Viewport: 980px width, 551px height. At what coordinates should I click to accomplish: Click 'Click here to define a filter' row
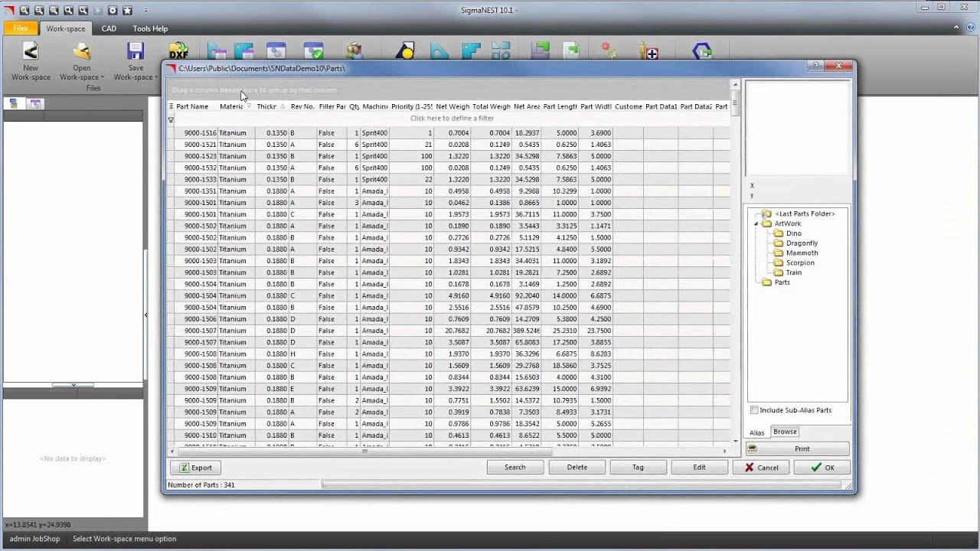[452, 119]
